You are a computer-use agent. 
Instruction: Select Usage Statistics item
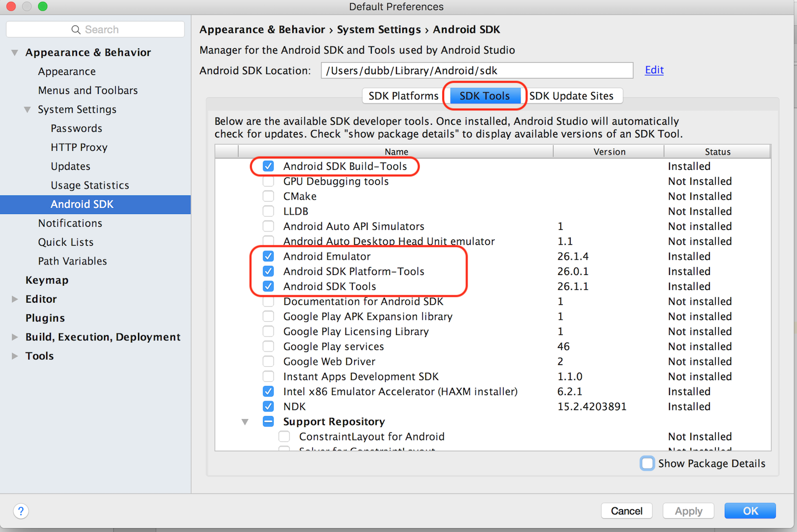[x=90, y=185]
